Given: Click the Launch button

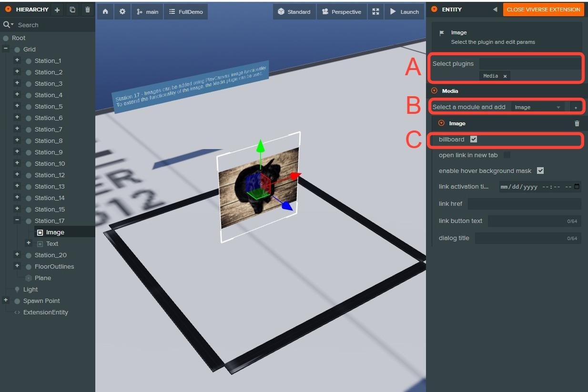Looking at the screenshot, I should [x=404, y=12].
